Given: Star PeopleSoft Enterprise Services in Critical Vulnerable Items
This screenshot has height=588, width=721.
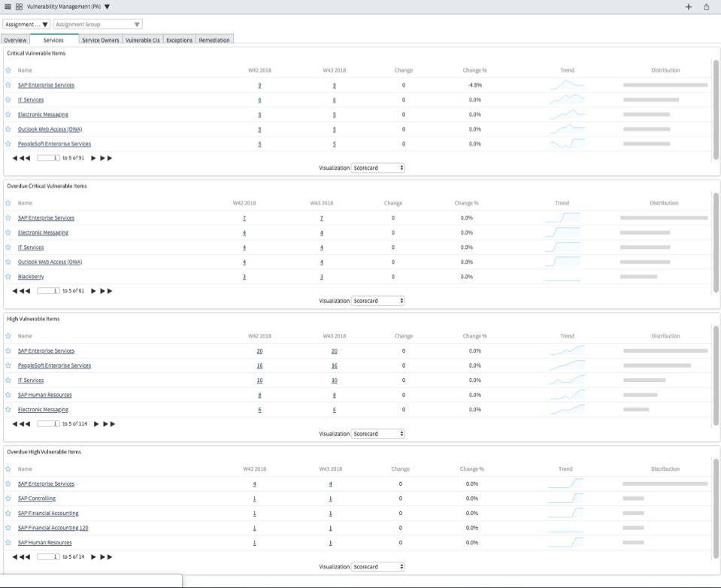Looking at the screenshot, I should point(8,144).
